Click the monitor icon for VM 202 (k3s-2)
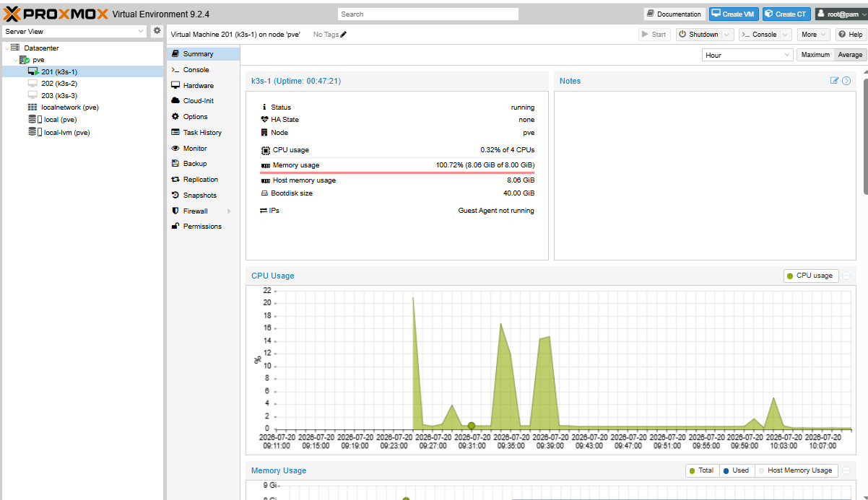Viewport: 868px width, 500px height. click(x=32, y=83)
